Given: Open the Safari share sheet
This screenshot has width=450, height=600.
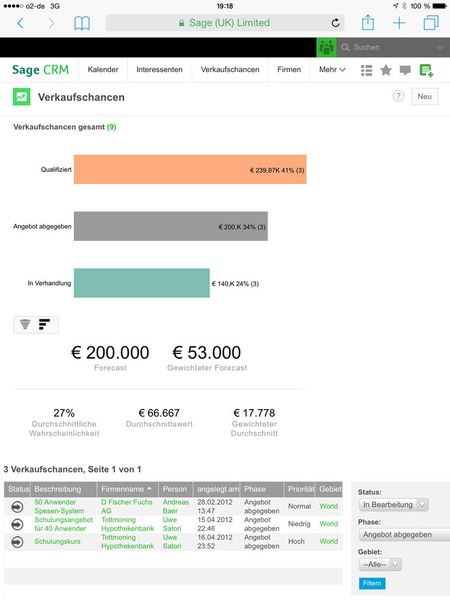Looking at the screenshot, I should coord(368,22).
